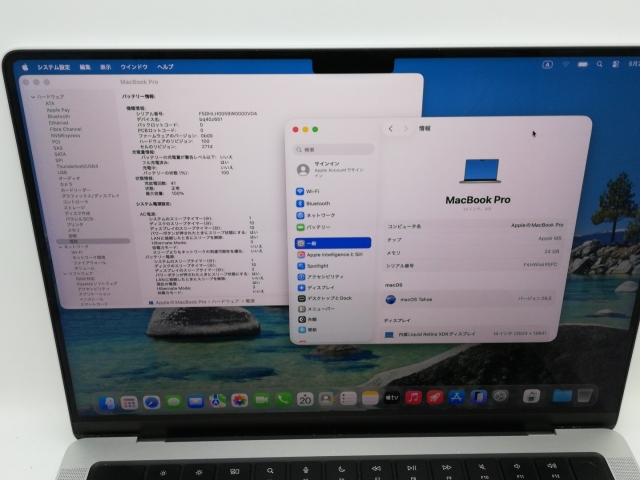Screen dimensions: 640x480
Task: Select ATA in System Information sidebar
Action: click(x=50, y=103)
